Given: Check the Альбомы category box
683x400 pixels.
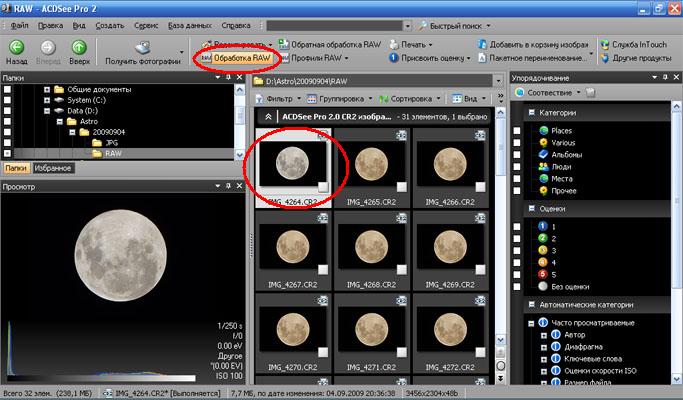Looking at the screenshot, I should pyautogui.click(x=517, y=155).
